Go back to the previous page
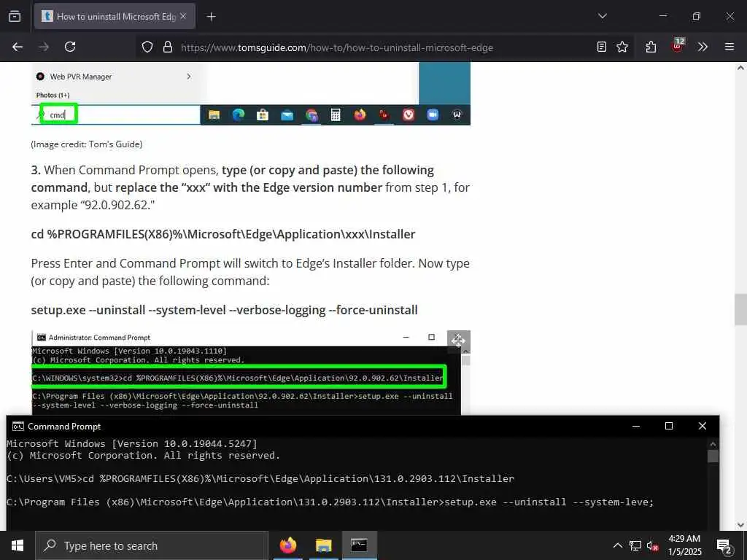The image size is (747, 560). point(18,47)
